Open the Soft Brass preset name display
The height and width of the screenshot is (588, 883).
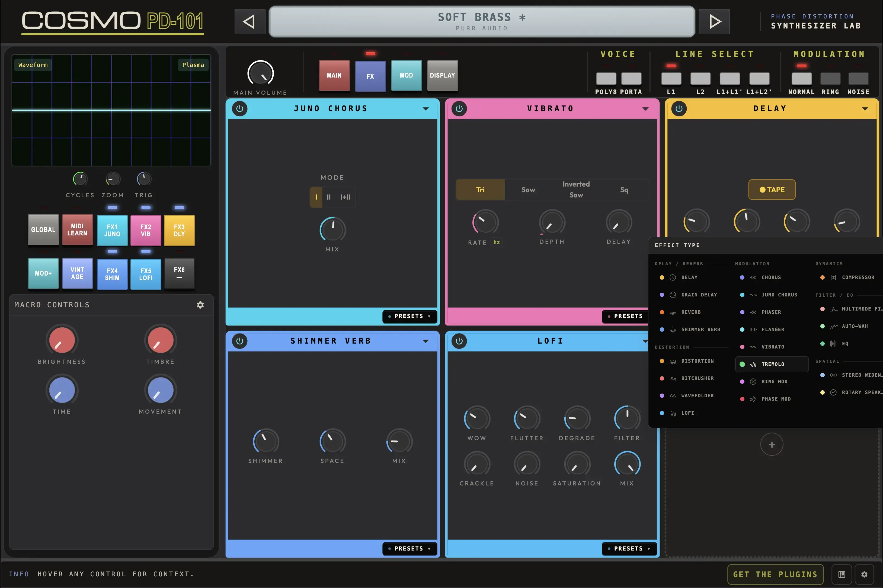pos(482,21)
